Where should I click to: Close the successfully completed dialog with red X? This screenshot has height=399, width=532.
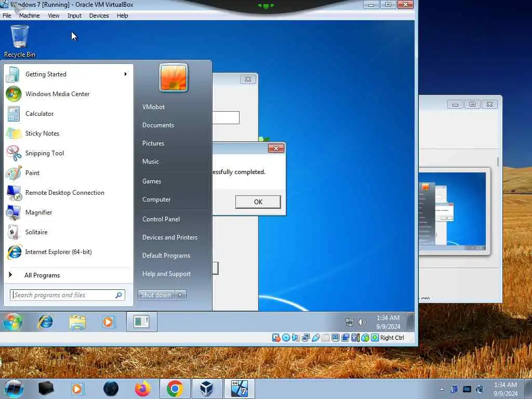(276, 148)
